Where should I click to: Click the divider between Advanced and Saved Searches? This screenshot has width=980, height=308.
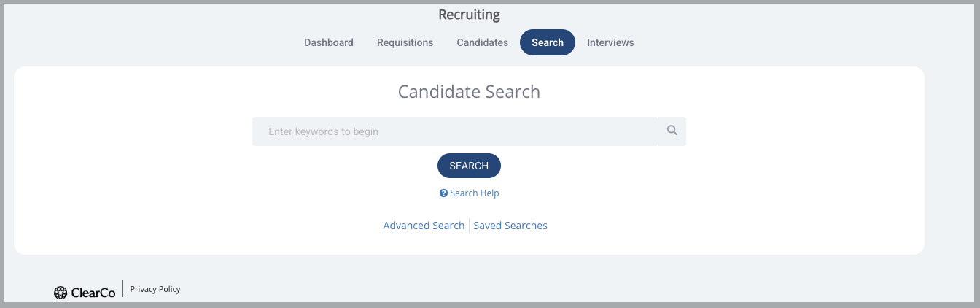pos(469,226)
